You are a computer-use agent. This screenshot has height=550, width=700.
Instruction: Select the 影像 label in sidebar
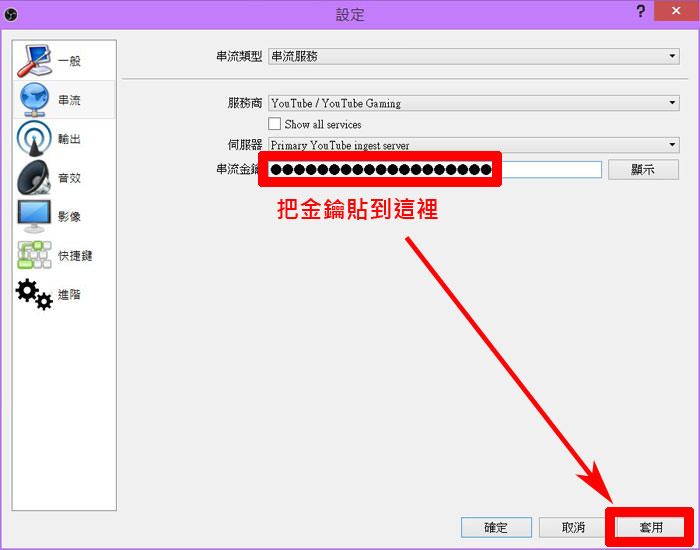[x=69, y=217]
